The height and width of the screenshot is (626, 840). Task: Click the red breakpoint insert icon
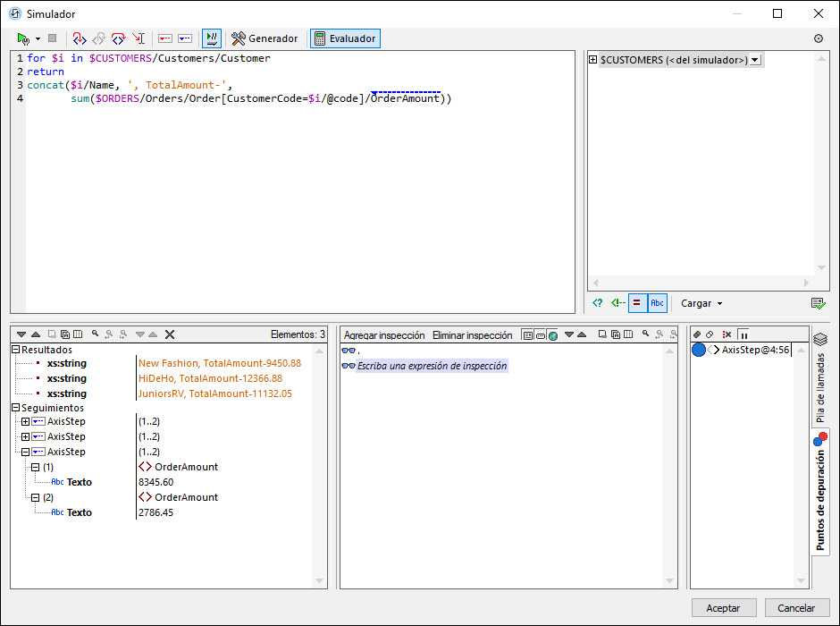pyautogui.click(x=164, y=38)
